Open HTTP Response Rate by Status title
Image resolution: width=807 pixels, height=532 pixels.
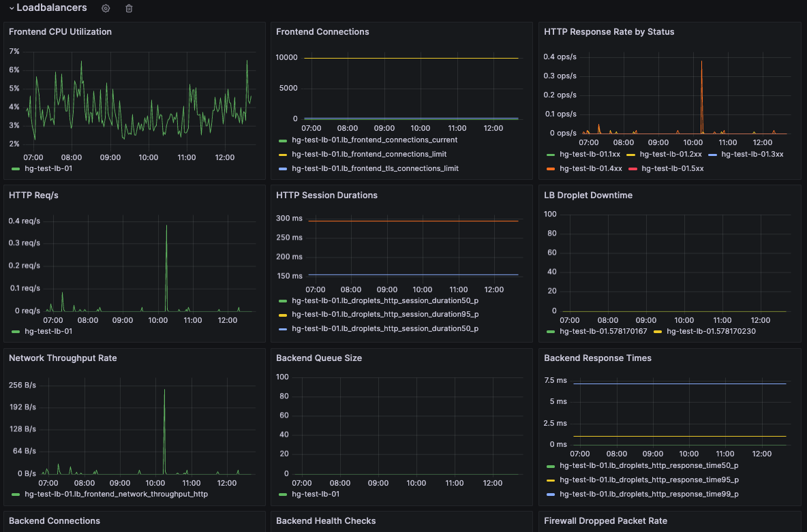coord(609,32)
